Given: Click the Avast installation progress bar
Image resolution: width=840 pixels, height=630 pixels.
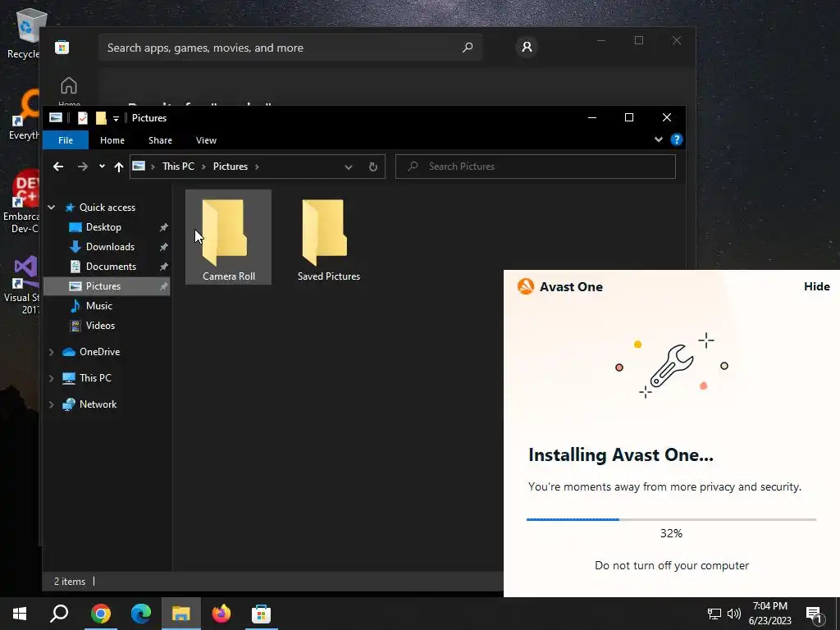Looking at the screenshot, I should [x=671, y=519].
